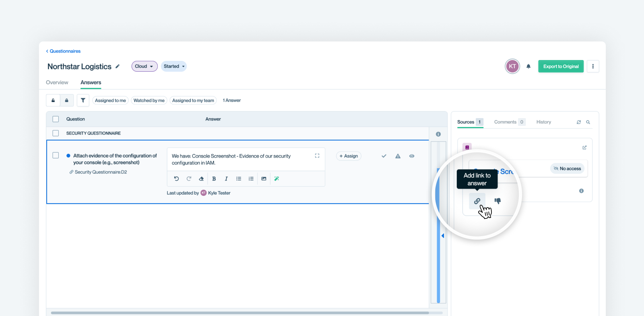Redo the edit in the answer editor
This screenshot has height=316, width=644.
click(189, 179)
